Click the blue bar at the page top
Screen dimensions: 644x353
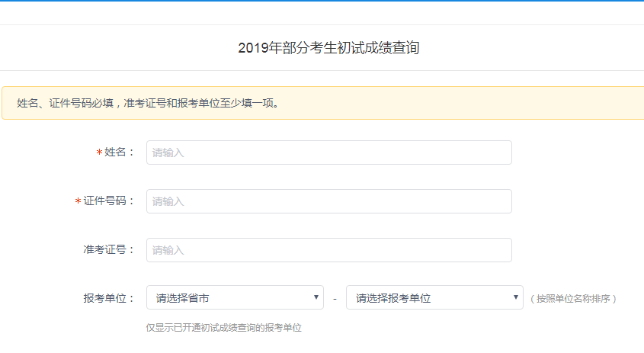point(322,1)
